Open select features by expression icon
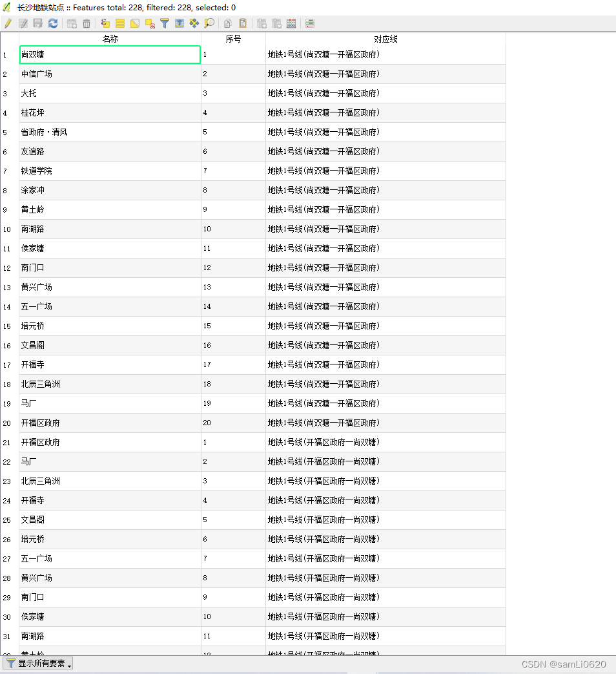 [105, 24]
